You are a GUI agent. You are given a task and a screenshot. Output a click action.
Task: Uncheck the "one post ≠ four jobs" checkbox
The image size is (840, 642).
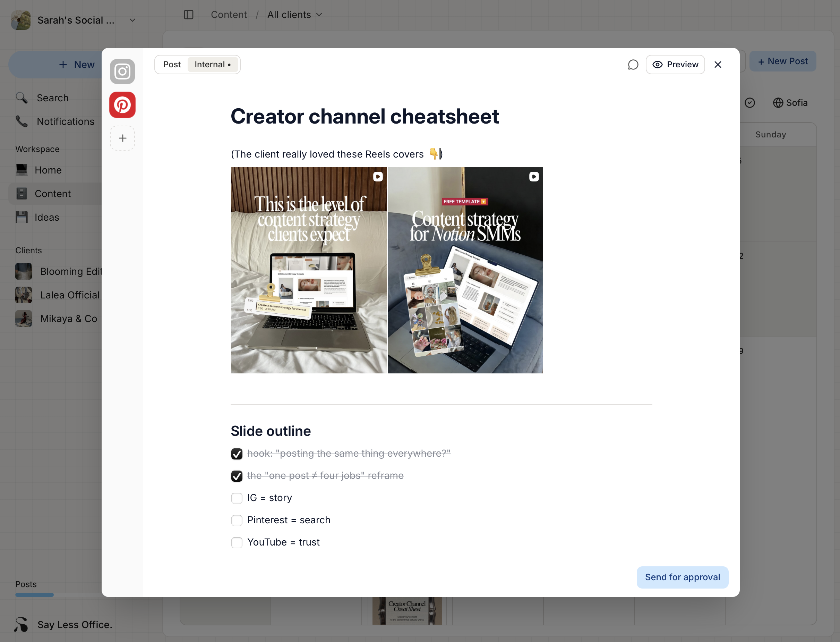click(237, 476)
